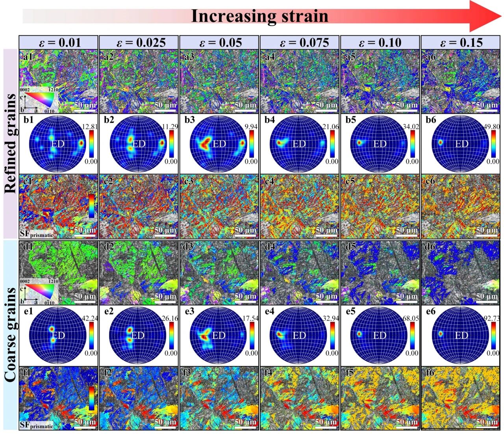Open the f6 Schmid factor map
This screenshot has height=434, width=504.
point(461,398)
